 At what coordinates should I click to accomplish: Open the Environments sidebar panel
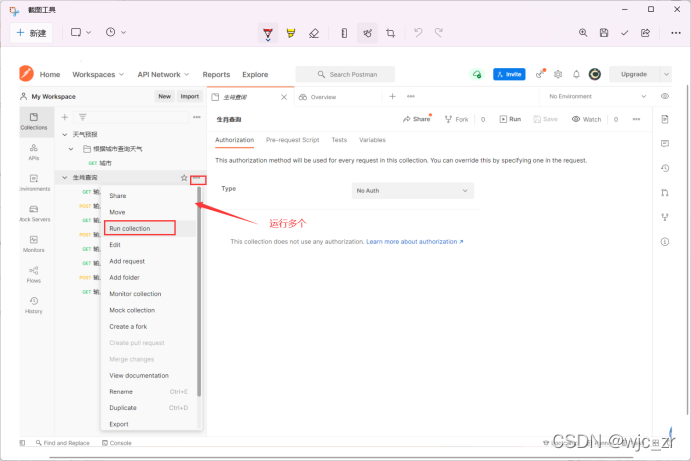coord(34,182)
